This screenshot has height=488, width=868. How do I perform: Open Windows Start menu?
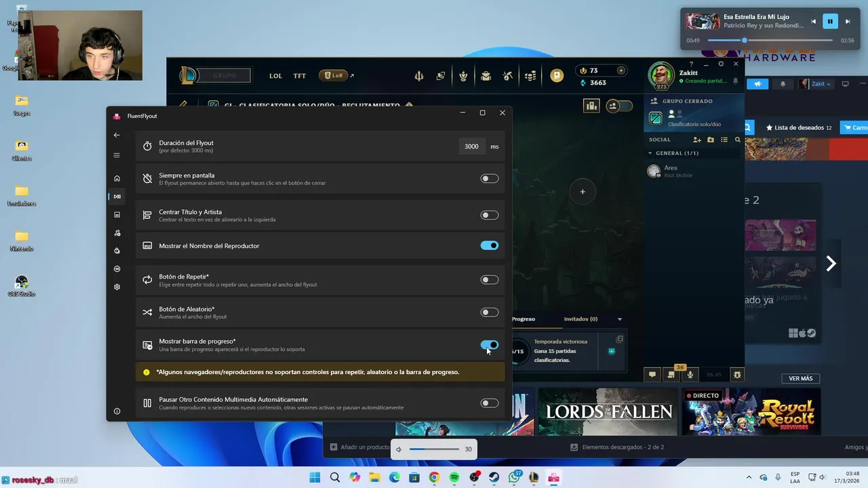pyautogui.click(x=315, y=477)
